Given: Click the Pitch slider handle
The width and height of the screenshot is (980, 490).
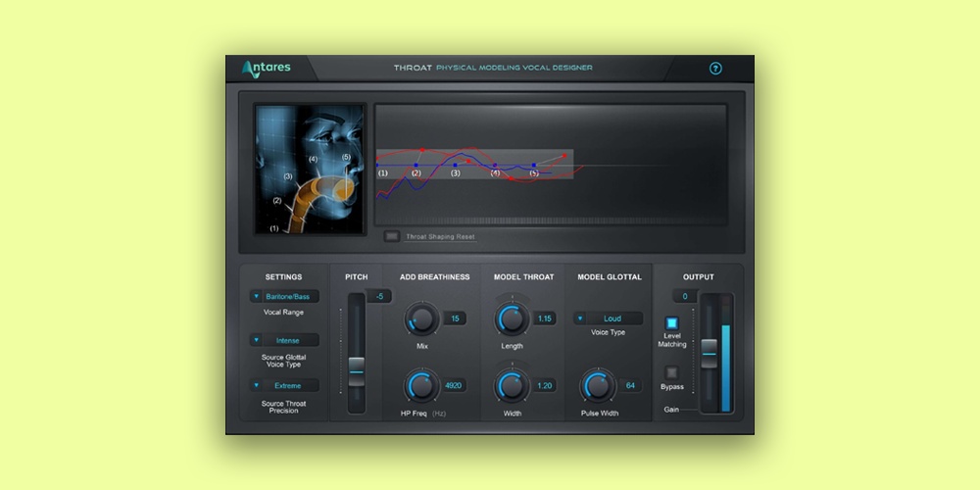Looking at the screenshot, I should (x=357, y=365).
